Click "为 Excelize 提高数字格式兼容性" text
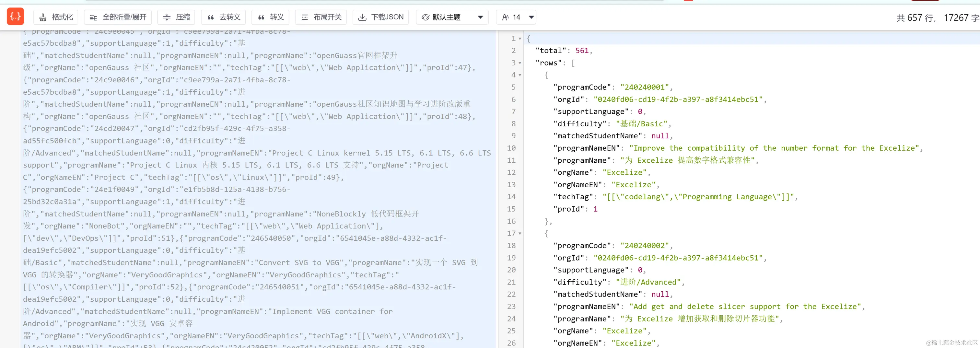Viewport: 980px width, 348px height. coord(687,160)
